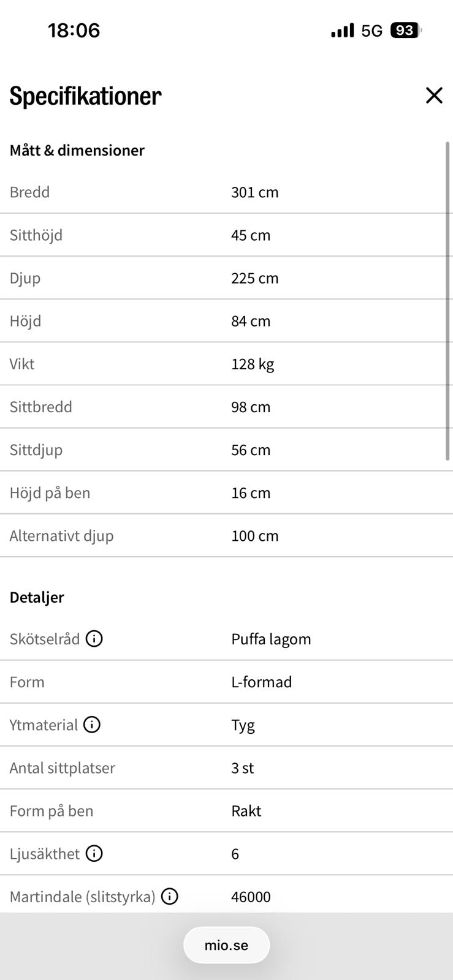Select the Sitthöjd row
Viewport: 453px width, 980px height.
pos(226,235)
